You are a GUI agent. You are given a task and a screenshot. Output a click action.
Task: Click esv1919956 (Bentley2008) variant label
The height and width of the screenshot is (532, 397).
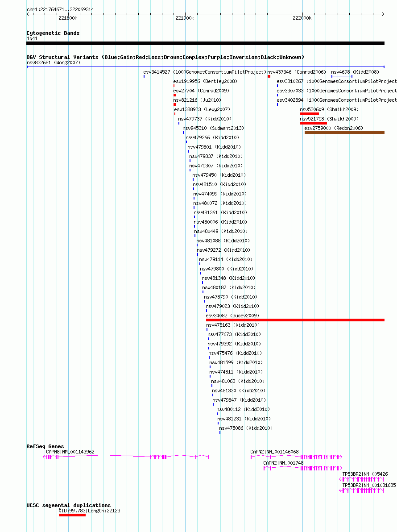[205, 81]
